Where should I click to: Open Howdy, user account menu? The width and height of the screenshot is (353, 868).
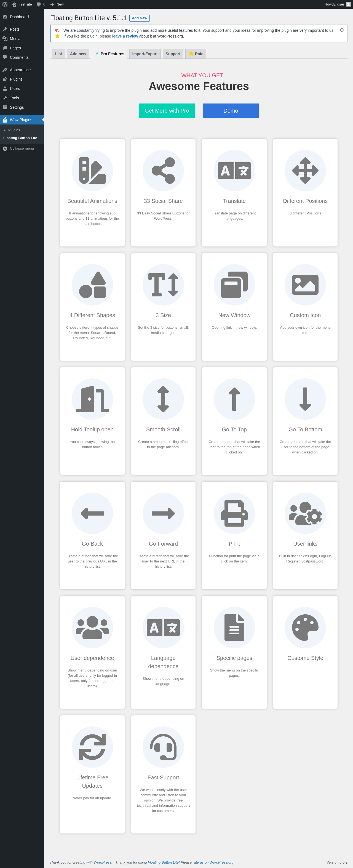click(x=337, y=4)
